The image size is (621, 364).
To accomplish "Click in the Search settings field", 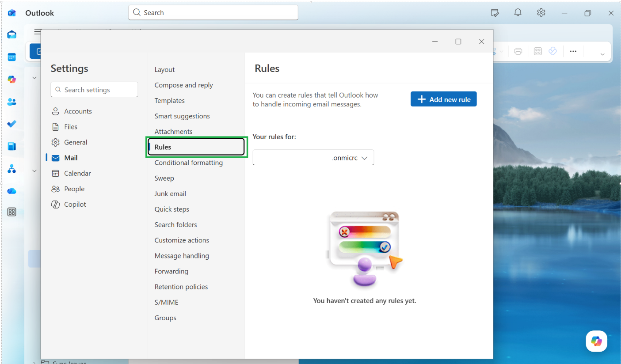I will click(94, 90).
